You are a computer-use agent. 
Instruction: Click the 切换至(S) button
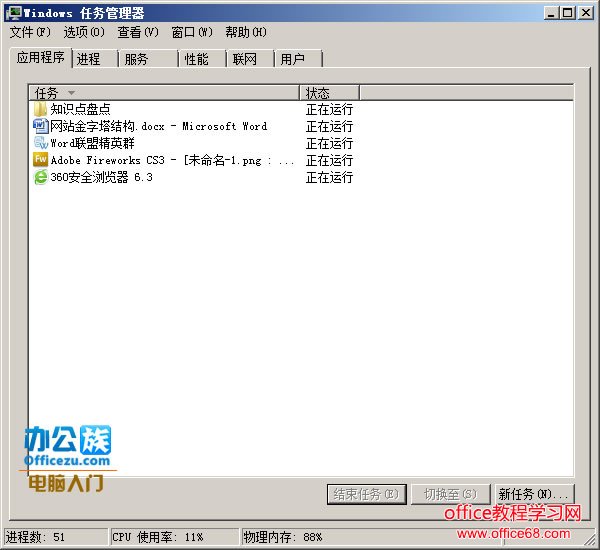tap(450, 494)
